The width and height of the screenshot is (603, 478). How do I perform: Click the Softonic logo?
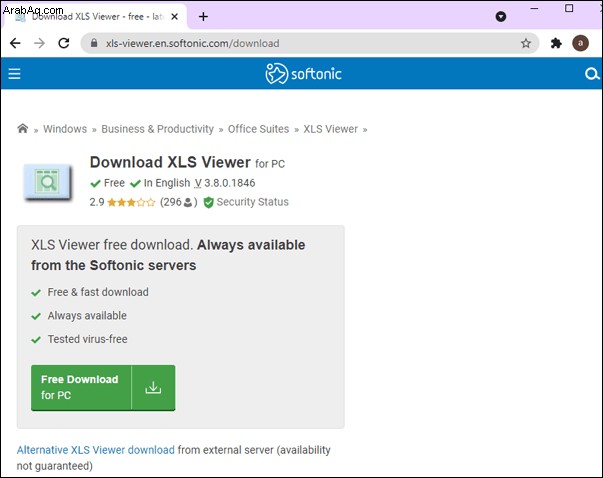pos(303,73)
